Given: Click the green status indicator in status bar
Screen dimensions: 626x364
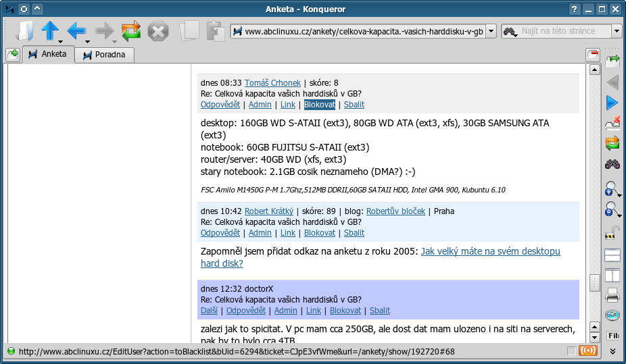Looking at the screenshot, I should [x=11, y=351].
